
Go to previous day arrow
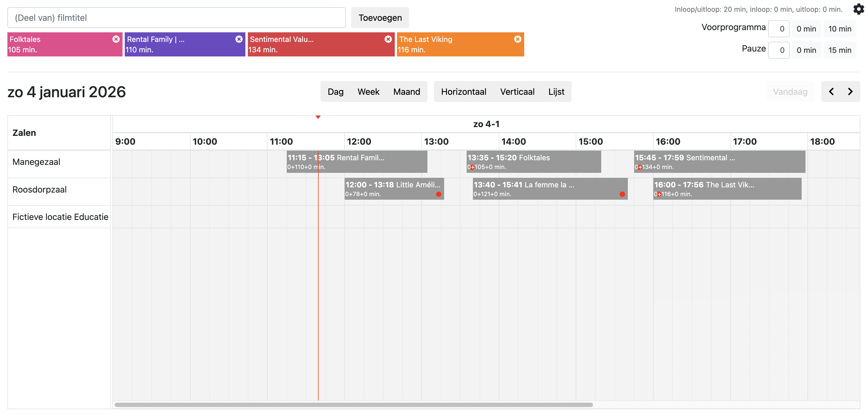coord(831,91)
